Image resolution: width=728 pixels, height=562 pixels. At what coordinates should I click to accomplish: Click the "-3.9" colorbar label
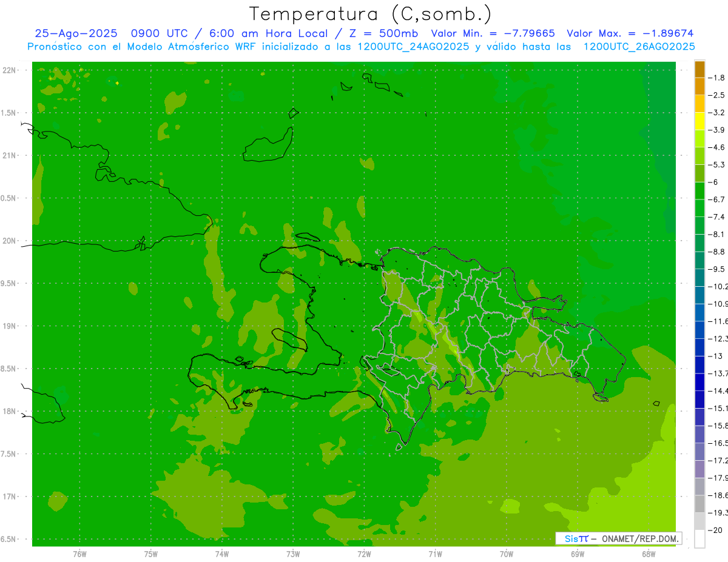[717, 130]
